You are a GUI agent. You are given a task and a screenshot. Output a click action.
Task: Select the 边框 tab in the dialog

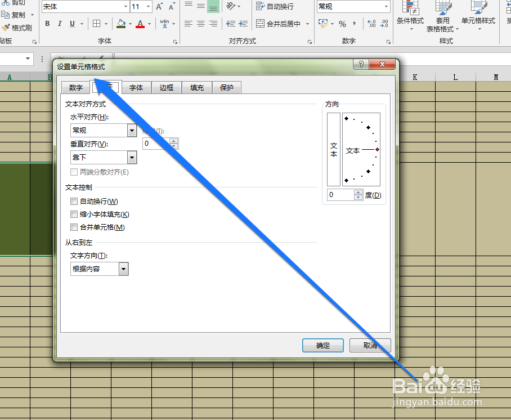click(166, 87)
